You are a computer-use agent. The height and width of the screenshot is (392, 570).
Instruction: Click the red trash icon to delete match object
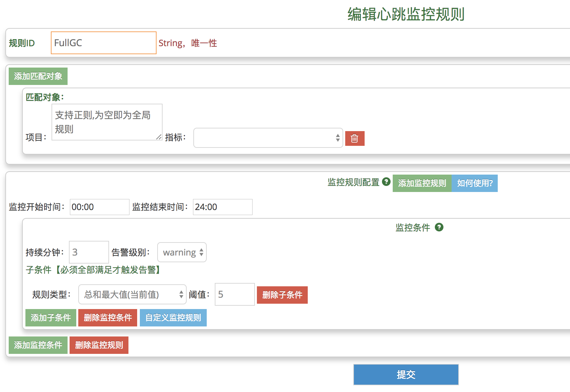(x=355, y=138)
